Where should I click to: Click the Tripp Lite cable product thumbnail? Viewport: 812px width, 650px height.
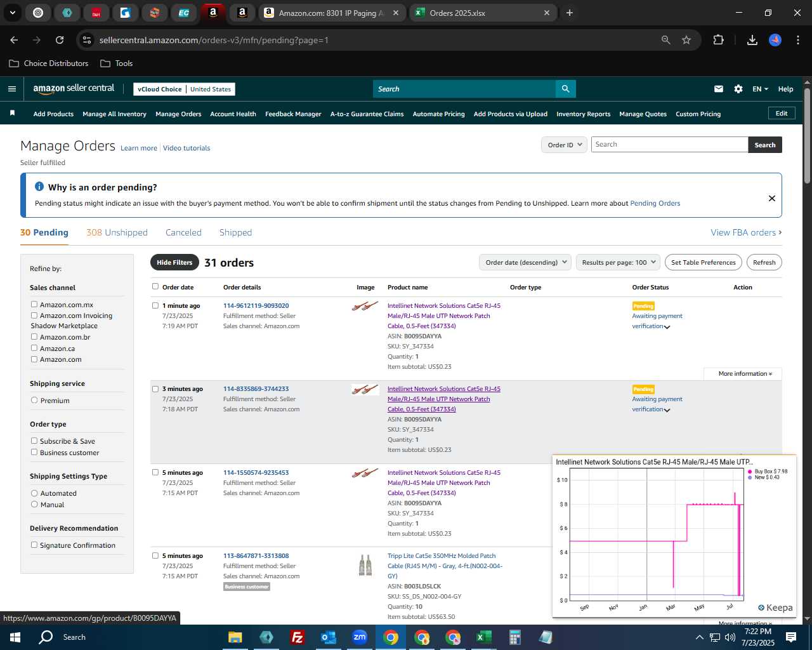pyautogui.click(x=365, y=565)
